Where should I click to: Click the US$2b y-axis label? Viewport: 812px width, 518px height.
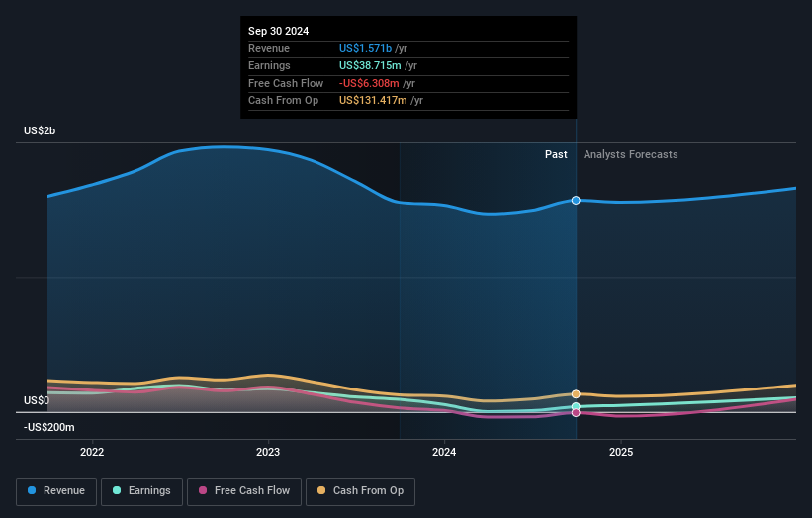point(40,130)
